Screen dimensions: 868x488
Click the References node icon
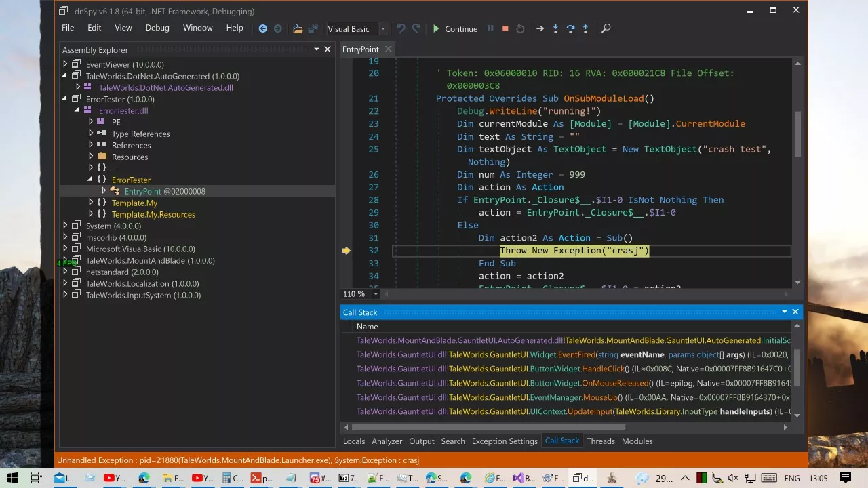click(102, 145)
